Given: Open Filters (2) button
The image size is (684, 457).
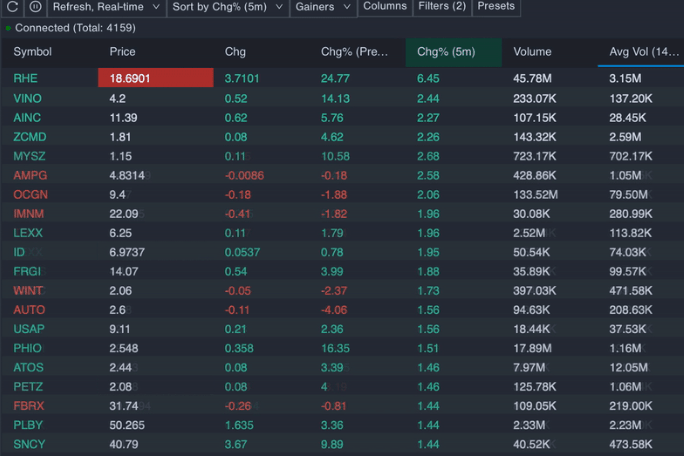Looking at the screenshot, I should tap(442, 7).
